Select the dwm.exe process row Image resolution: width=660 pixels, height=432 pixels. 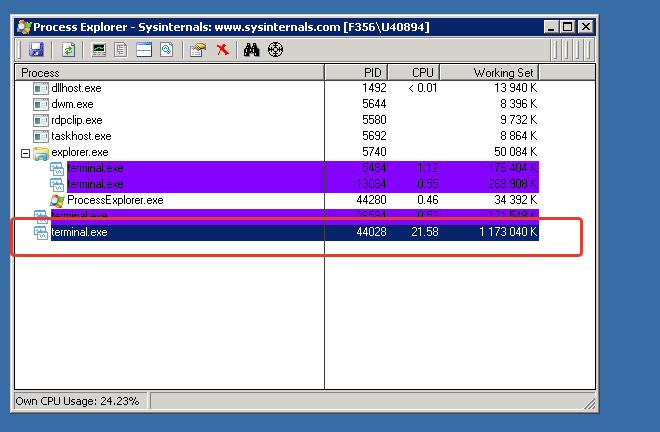(277, 104)
